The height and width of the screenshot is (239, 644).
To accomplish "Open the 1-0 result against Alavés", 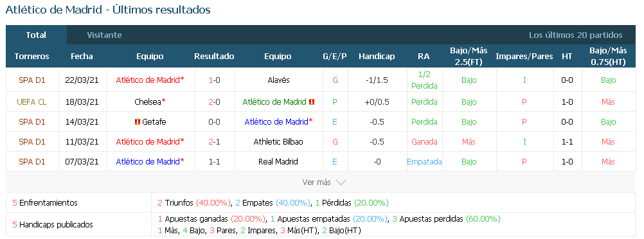I will (x=214, y=80).
